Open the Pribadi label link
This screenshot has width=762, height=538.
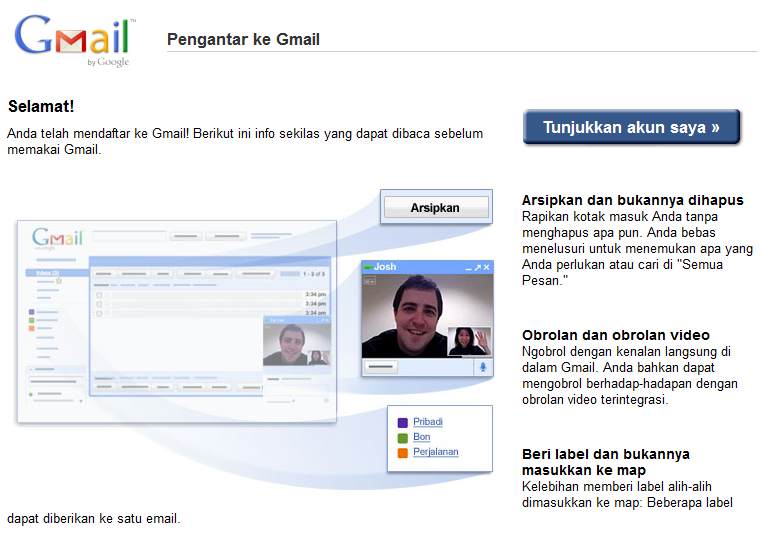tap(428, 421)
